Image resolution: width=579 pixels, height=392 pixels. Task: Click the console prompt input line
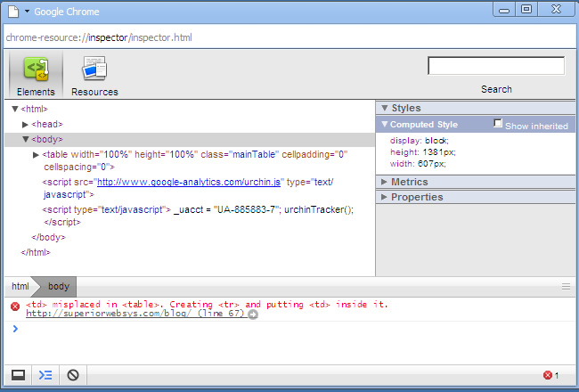(x=289, y=329)
